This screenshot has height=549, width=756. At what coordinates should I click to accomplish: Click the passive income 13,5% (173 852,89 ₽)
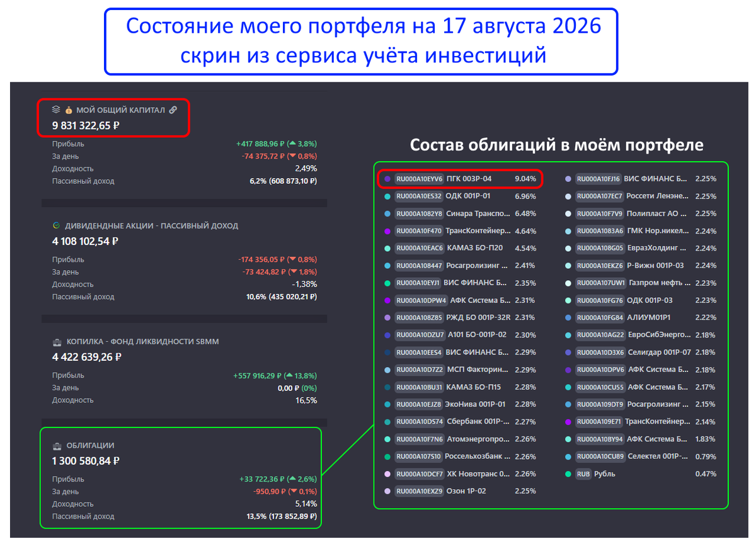282,516
